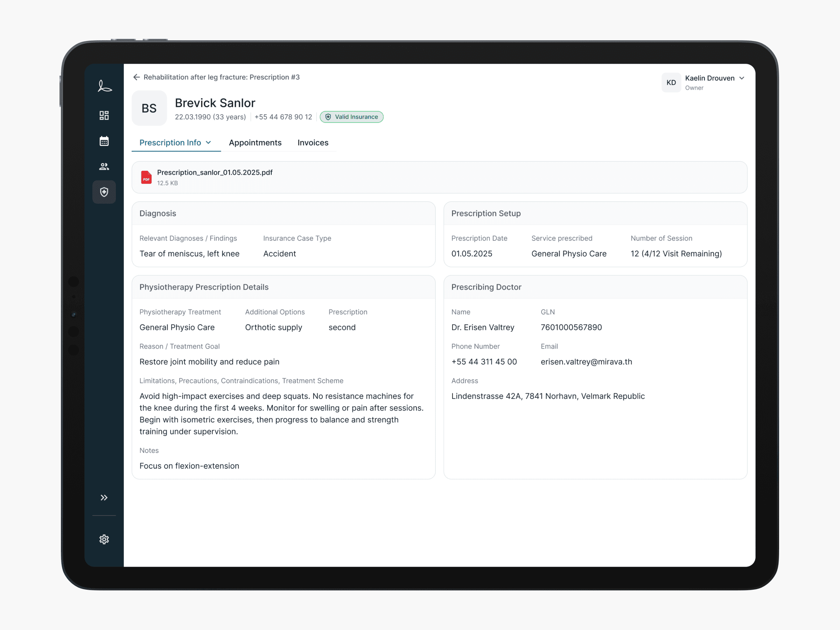The height and width of the screenshot is (630, 840).
Task: Click the doctor email erisen.valtrey@mirava.th
Action: 586,362
